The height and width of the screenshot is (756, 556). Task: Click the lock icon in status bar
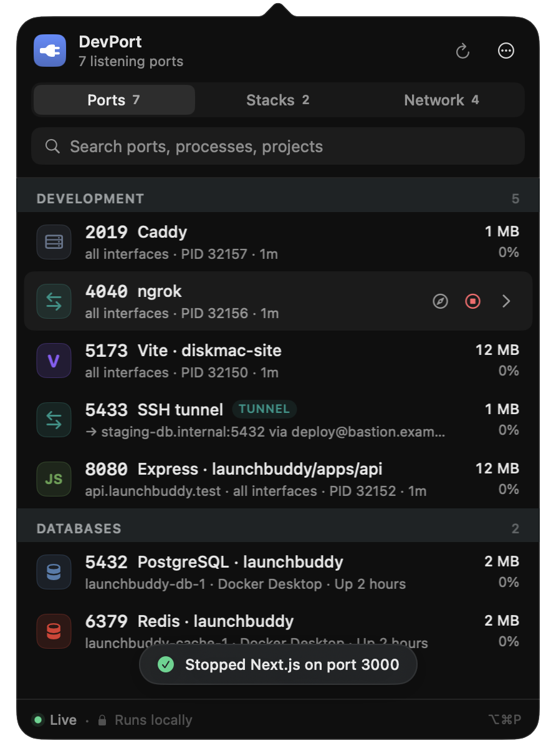pyautogui.click(x=102, y=720)
